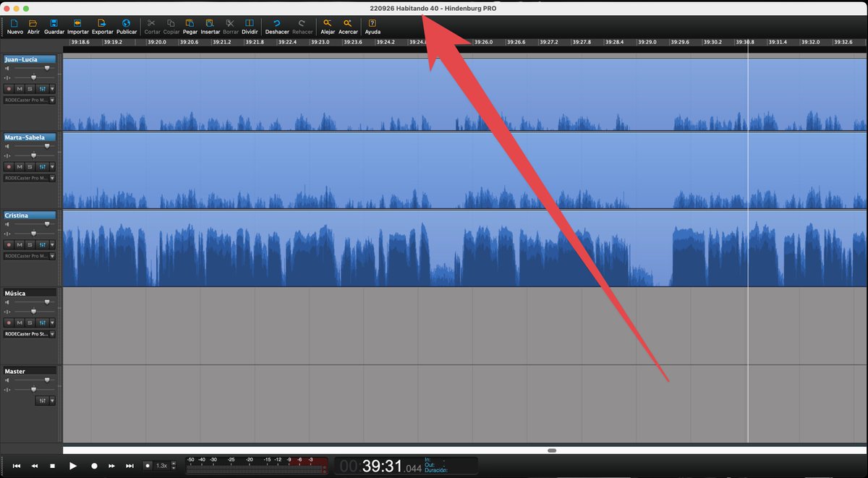868x478 pixels.
Task: Paste clipboard with Pegar
Action: tap(190, 27)
